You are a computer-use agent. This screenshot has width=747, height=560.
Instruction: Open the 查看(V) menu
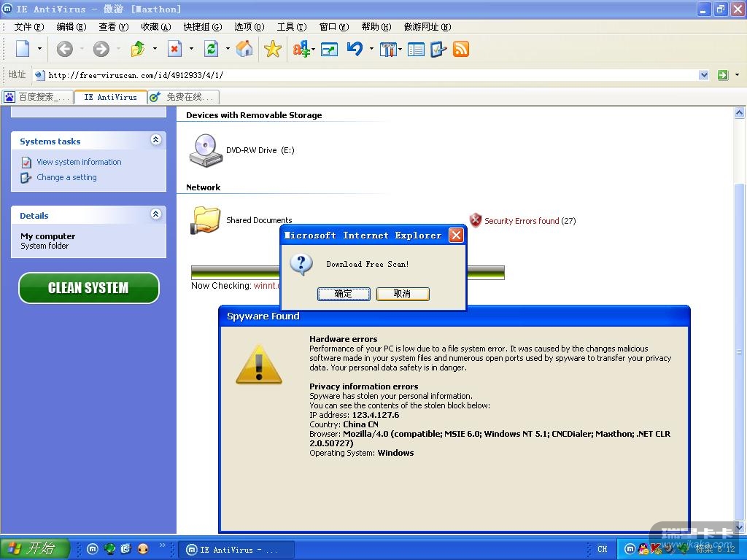pos(114,27)
